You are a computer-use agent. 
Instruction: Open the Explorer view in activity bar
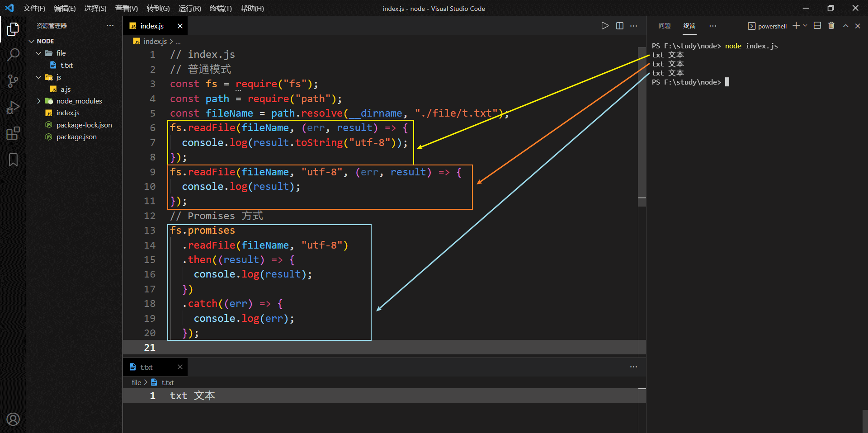pos(13,29)
